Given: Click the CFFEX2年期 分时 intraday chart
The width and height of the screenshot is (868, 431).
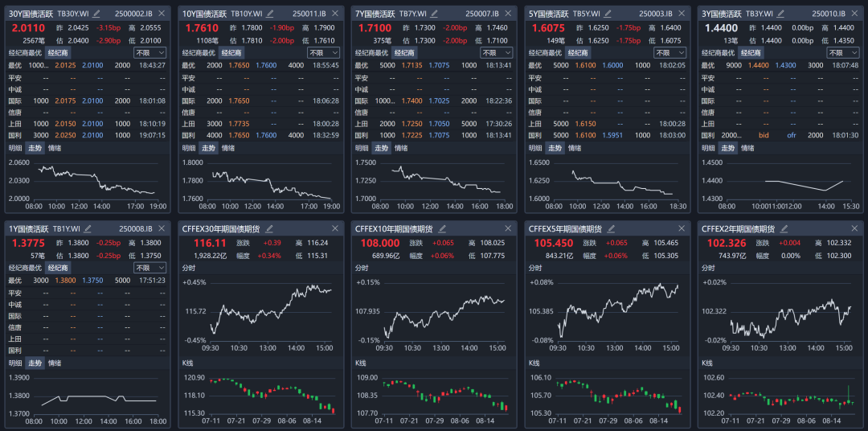Looking at the screenshot, I should (x=780, y=313).
